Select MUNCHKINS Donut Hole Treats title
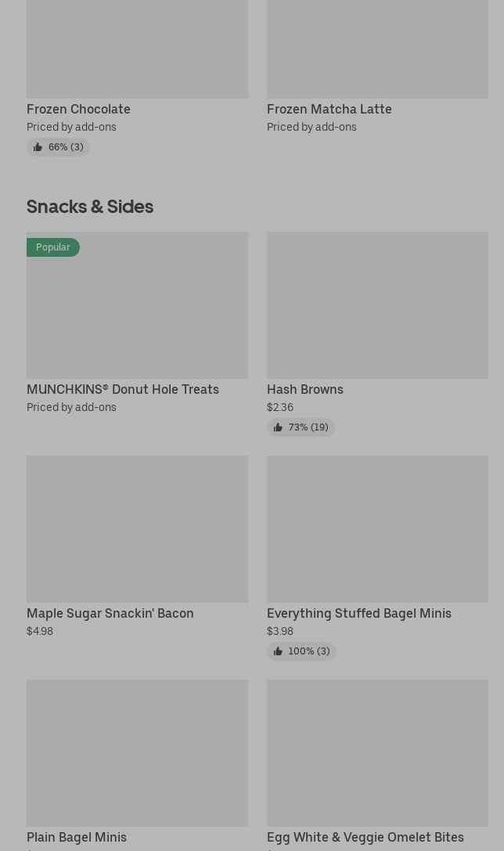504x851 pixels. 123,389
